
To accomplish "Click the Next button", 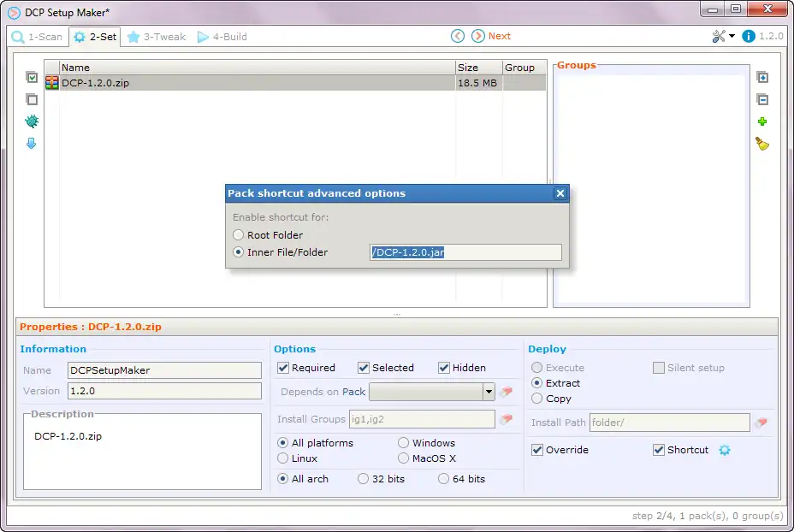I will 491,36.
